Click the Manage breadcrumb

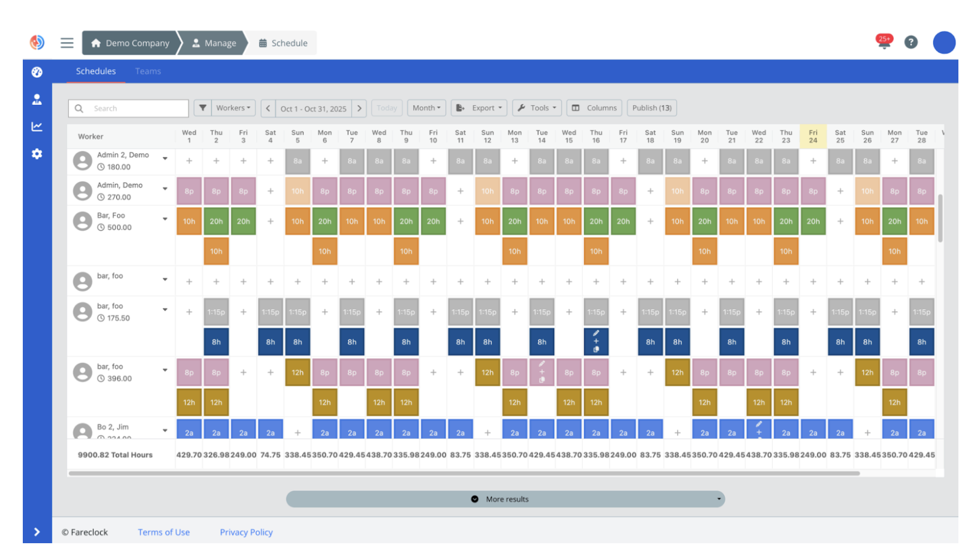click(214, 43)
